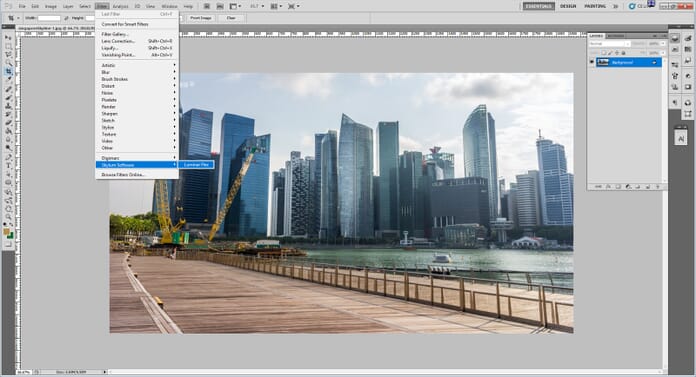Viewport: 696px width, 377px height.
Task: Open the Image menu
Action: (x=51, y=6)
